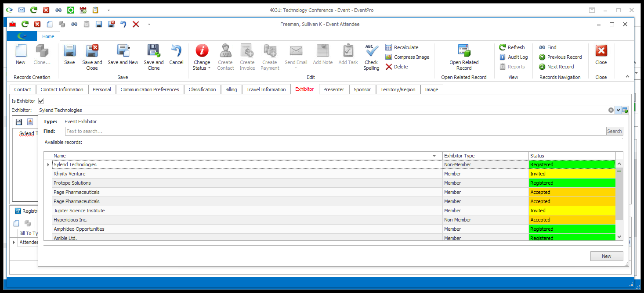Open the Territory/Region tab

(x=398, y=89)
